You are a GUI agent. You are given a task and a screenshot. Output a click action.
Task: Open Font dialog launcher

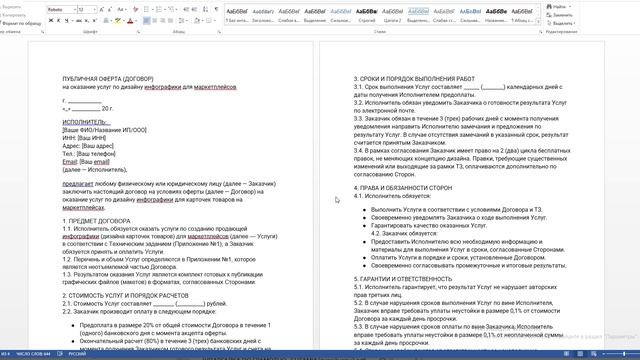(x=138, y=32)
